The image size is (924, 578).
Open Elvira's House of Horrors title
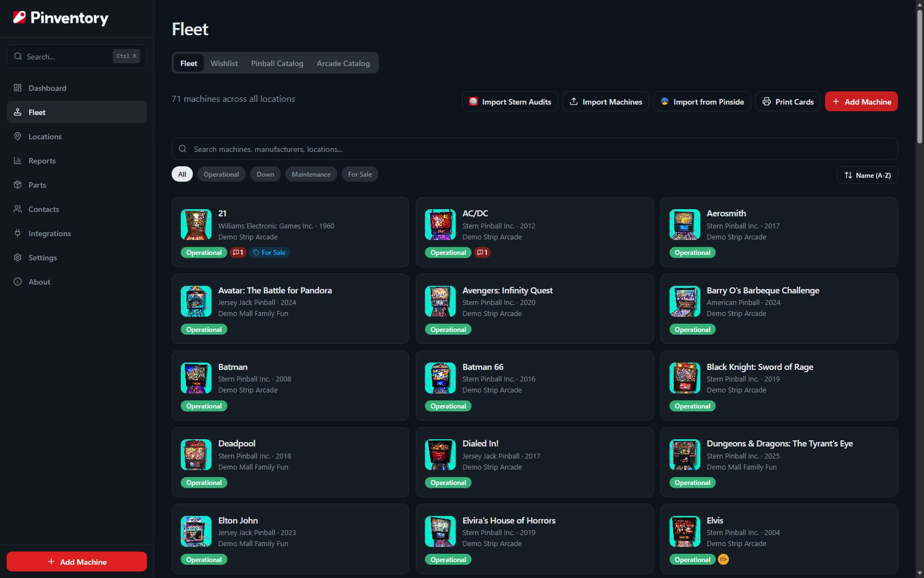point(509,520)
